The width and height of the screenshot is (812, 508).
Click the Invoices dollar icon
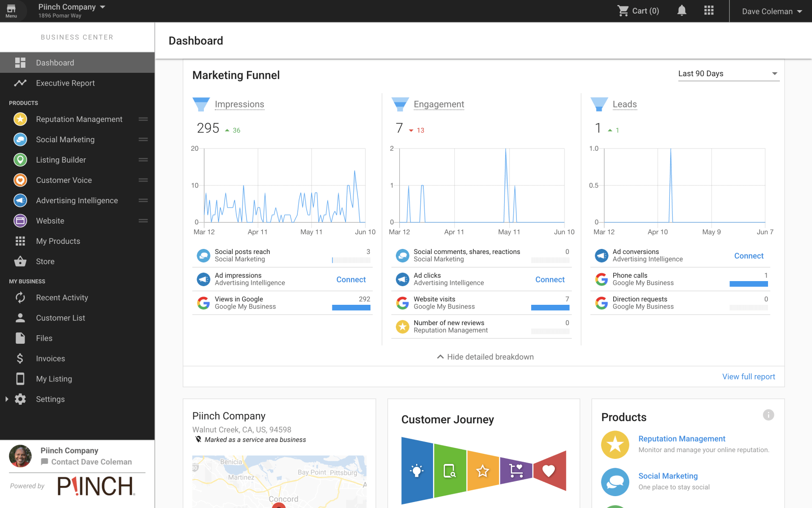(x=20, y=359)
